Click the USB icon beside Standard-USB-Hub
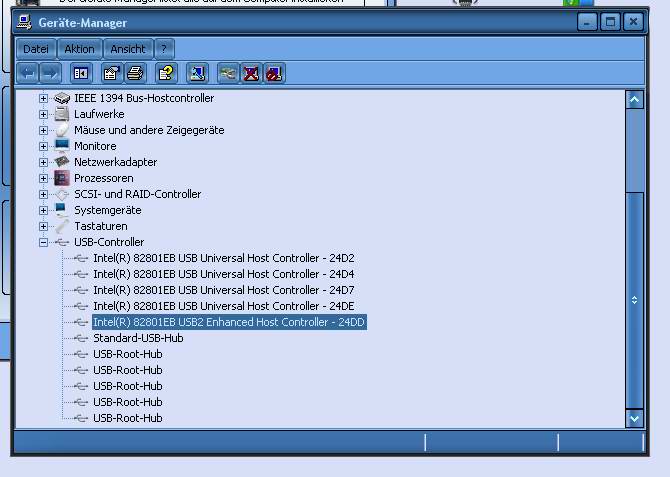 [x=80, y=338]
